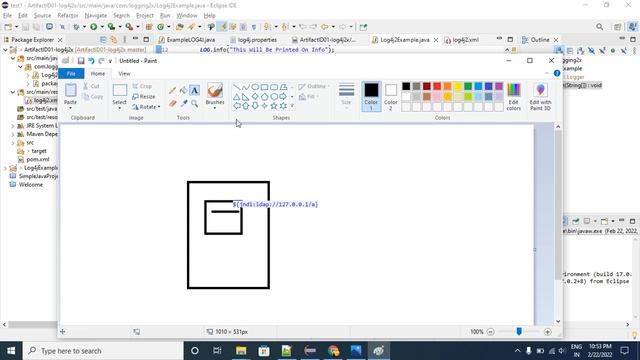Click Edit colors button

[513, 96]
